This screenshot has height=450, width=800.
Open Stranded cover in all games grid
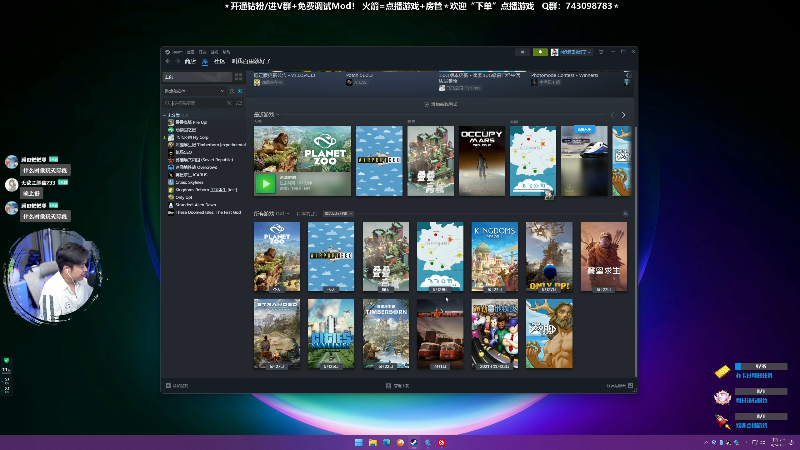tap(277, 334)
